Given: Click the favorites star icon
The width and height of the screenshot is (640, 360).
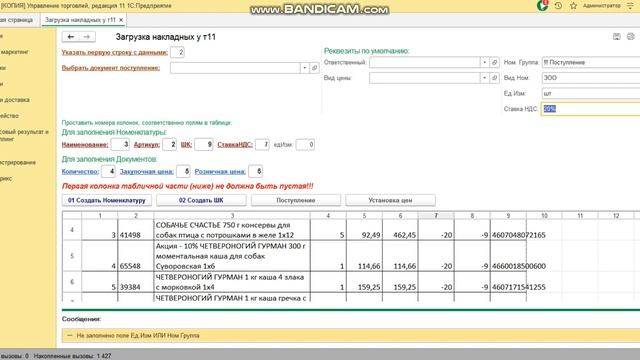Looking at the screenshot, I should (573, 6).
